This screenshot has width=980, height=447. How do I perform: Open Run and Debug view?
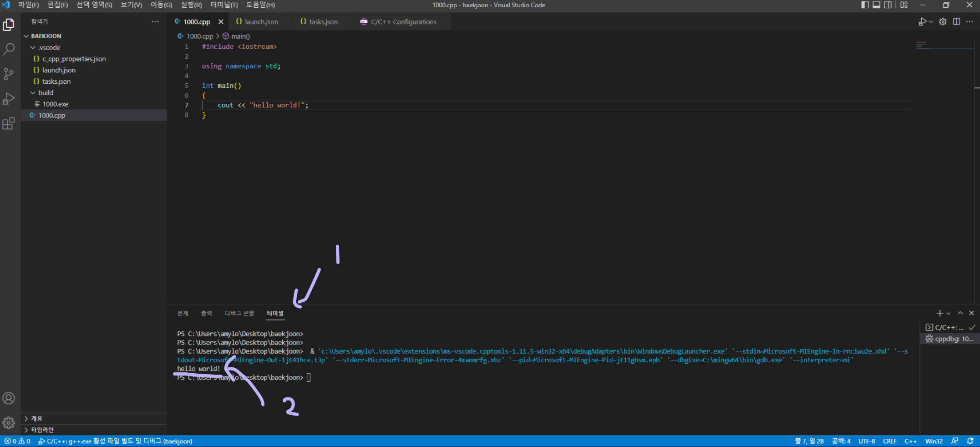point(9,98)
